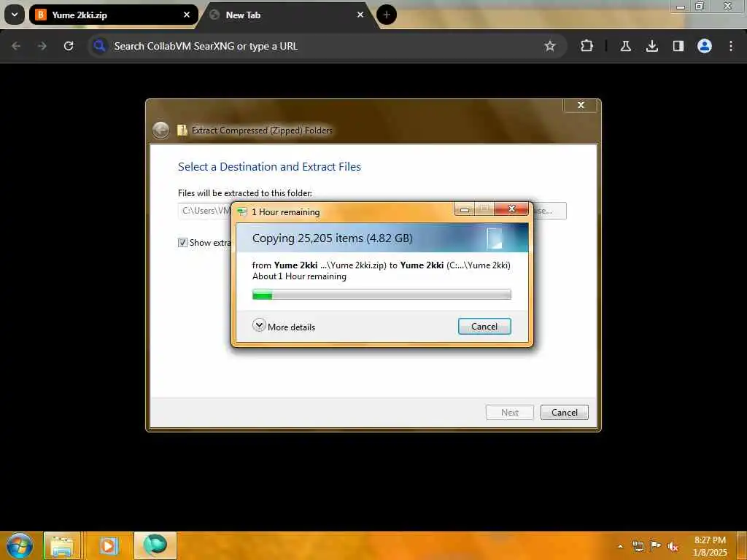Viewport: 747px width, 560px height.
Task: Open the browser downloads icon
Action: click(651, 46)
